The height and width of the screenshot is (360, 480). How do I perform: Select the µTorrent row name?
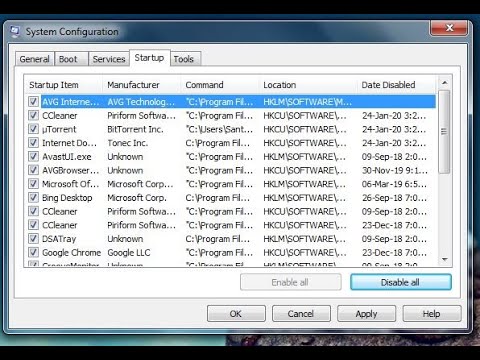[59, 129]
